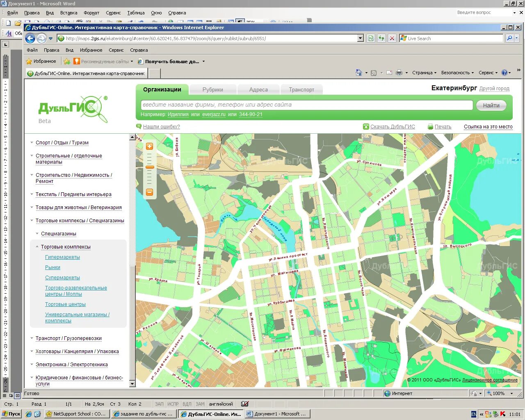
Task: Click the ДубльГИС logo
Action: (x=73, y=109)
